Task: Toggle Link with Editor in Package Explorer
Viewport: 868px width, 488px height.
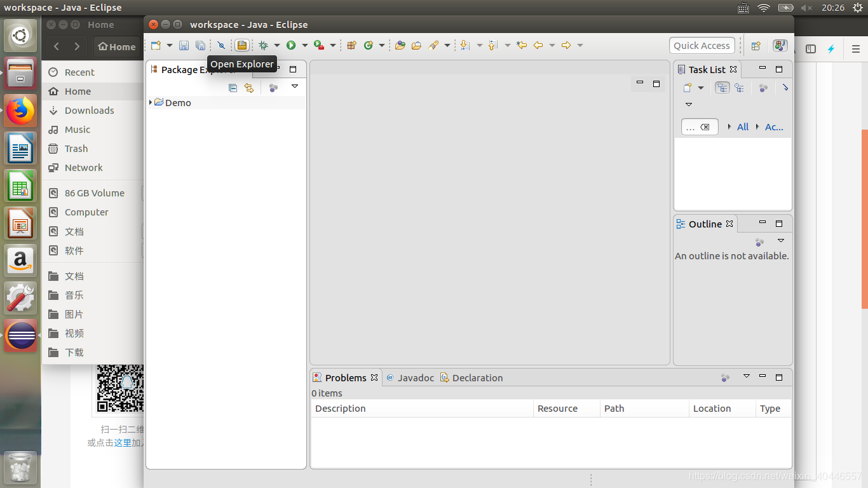Action: (x=248, y=88)
